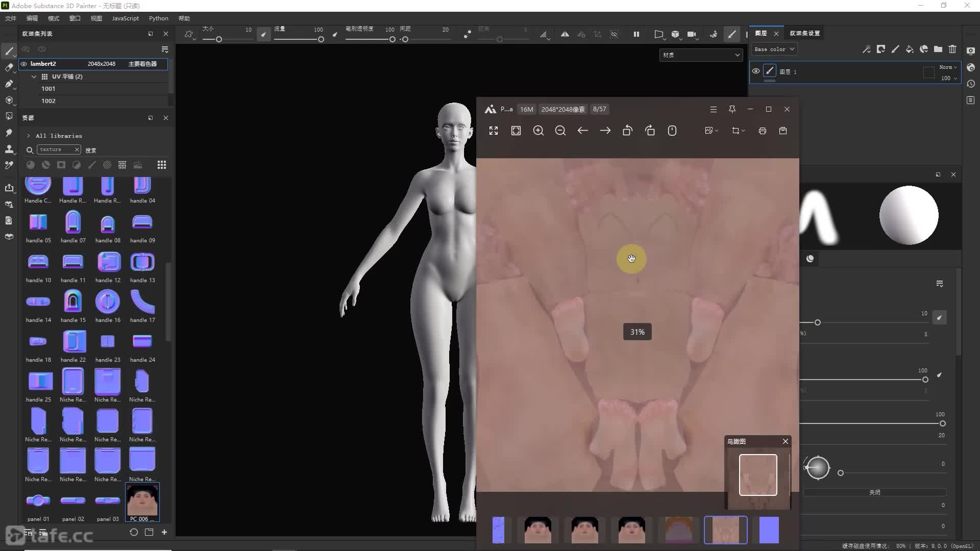Viewport: 980px width, 551px height.
Task: Switch to the 纹理集设置 tab
Action: pos(804,33)
